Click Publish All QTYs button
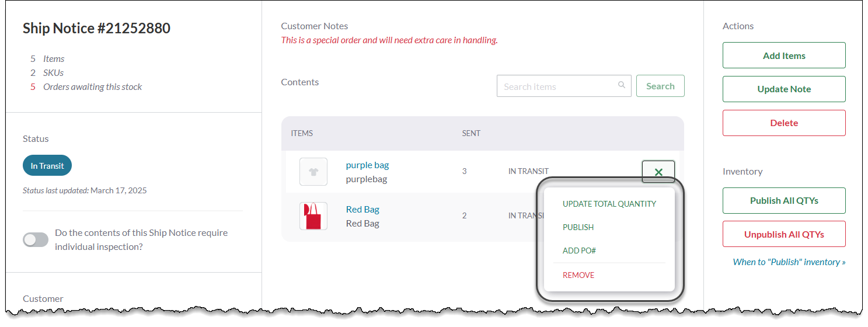The image size is (868, 327). point(784,200)
